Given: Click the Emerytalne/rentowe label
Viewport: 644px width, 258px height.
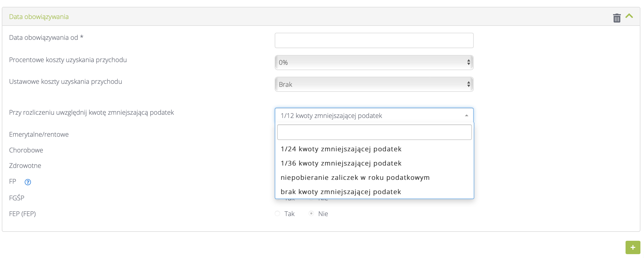Looking at the screenshot, I should coord(39,134).
